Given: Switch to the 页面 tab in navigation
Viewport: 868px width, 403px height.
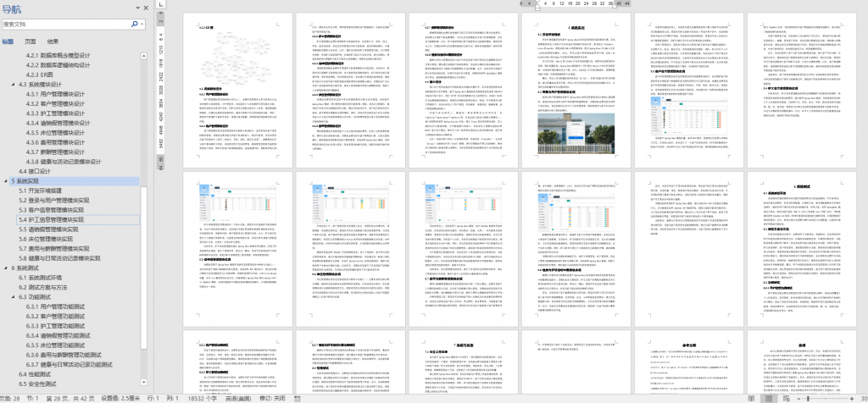Looking at the screenshot, I should coord(31,41).
